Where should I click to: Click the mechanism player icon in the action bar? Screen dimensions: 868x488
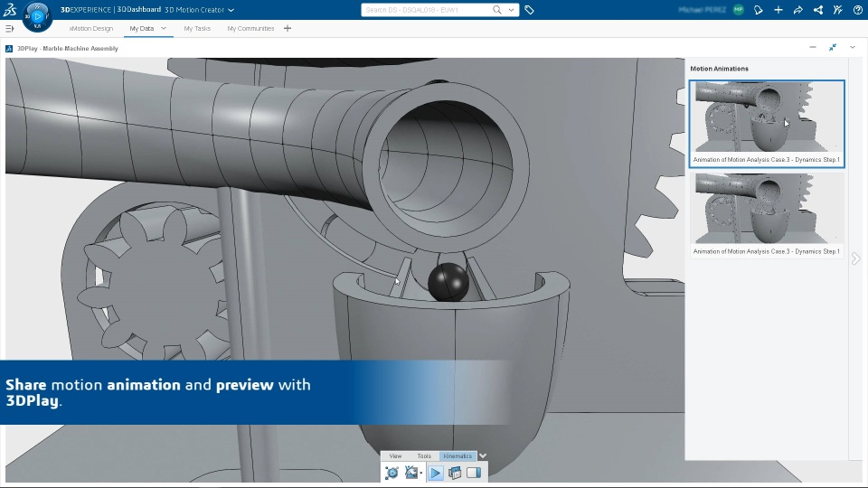click(392, 473)
